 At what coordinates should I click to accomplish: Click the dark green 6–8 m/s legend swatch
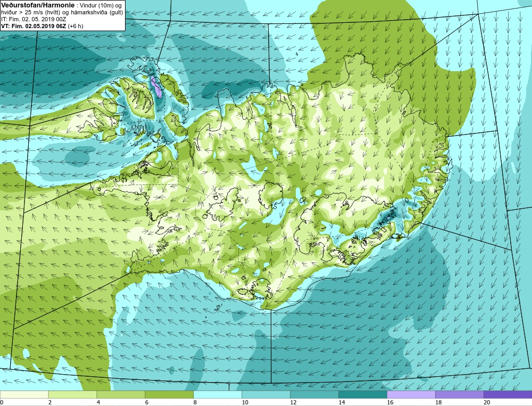click(x=169, y=395)
